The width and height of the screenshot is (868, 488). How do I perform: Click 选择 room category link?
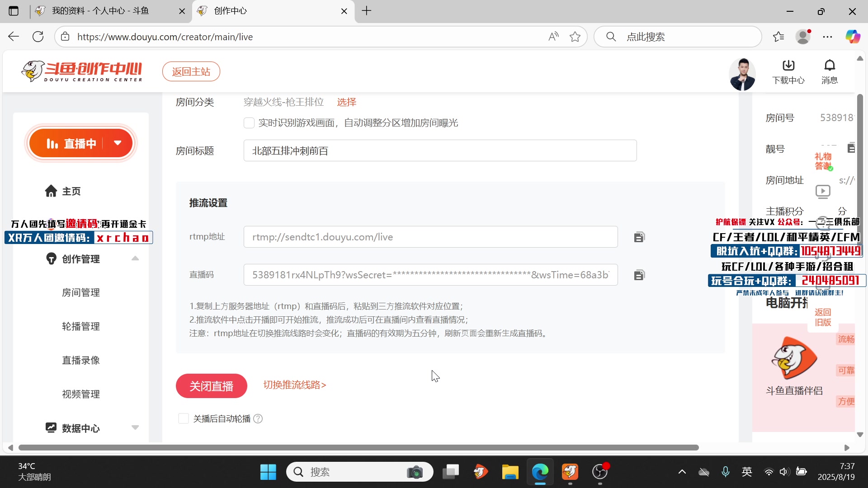tap(347, 102)
